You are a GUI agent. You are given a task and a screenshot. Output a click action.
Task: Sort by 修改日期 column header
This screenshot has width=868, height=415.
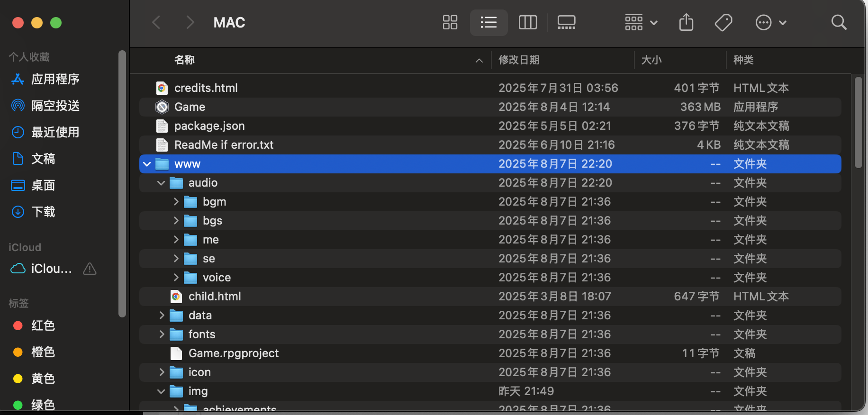point(519,60)
